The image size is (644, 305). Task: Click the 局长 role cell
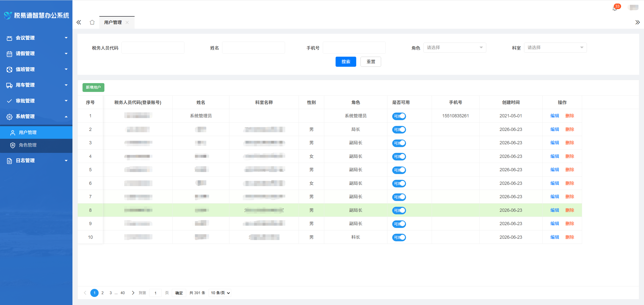355,129
